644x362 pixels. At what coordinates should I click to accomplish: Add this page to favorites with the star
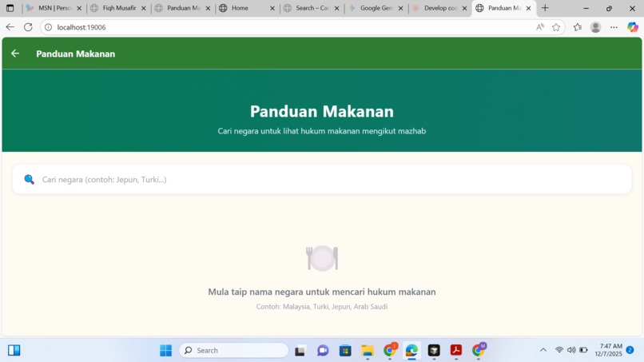[556, 27]
